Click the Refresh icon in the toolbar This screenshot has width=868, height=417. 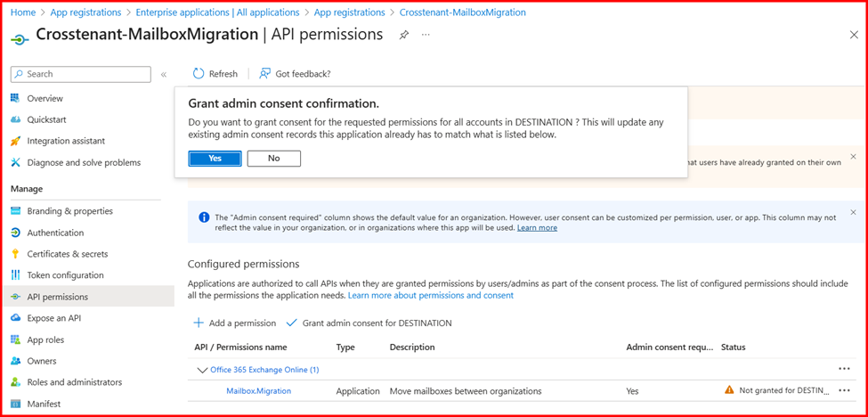click(199, 74)
